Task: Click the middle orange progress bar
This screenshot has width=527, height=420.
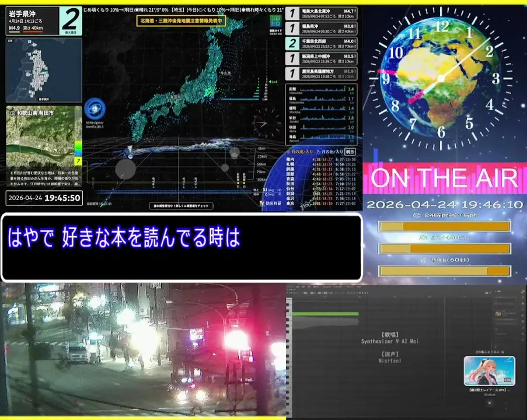Action: point(445,249)
